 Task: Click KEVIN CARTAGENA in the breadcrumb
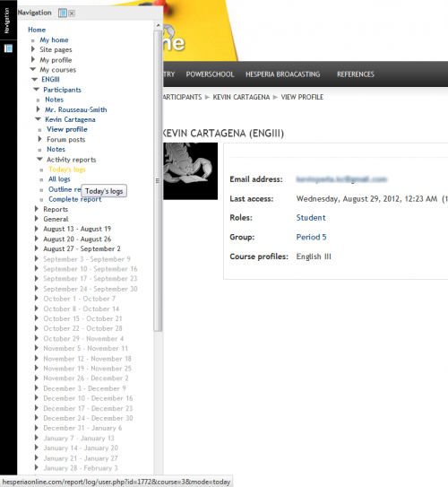coord(241,97)
